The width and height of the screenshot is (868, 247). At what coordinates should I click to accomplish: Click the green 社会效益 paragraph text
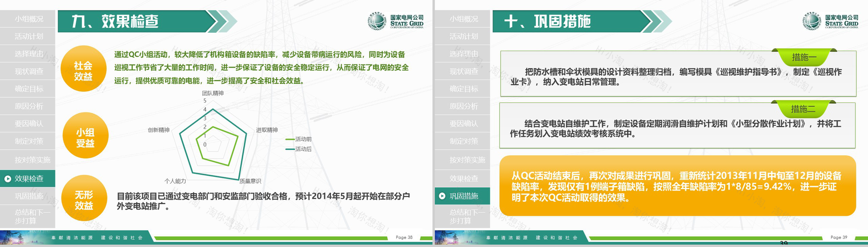pyautogui.click(x=261, y=68)
